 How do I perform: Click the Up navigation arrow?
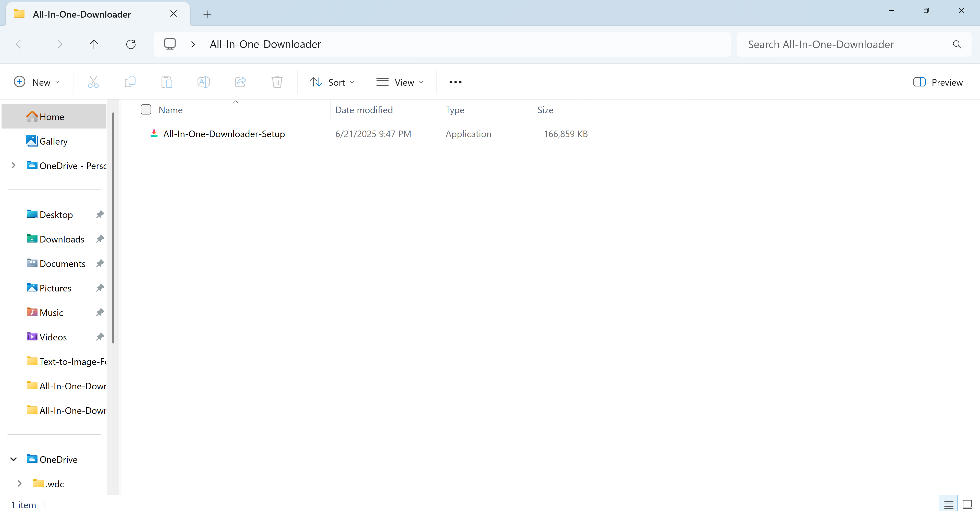pyautogui.click(x=94, y=44)
